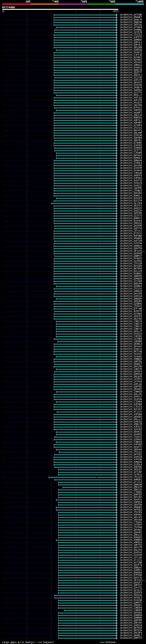
Task: Click hit UniRef100_Q9FUL1
Action: point(131,42)
